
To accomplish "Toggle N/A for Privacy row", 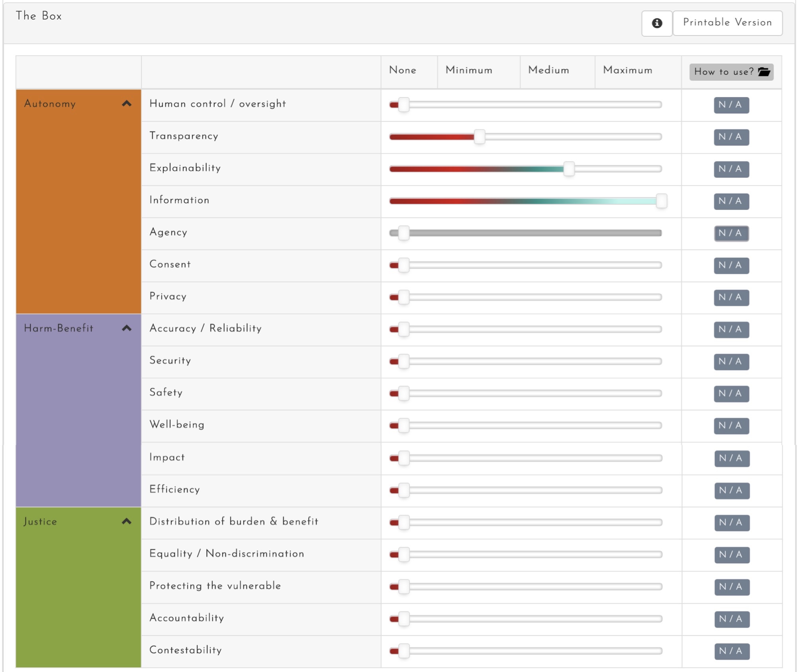I will click(x=731, y=298).
